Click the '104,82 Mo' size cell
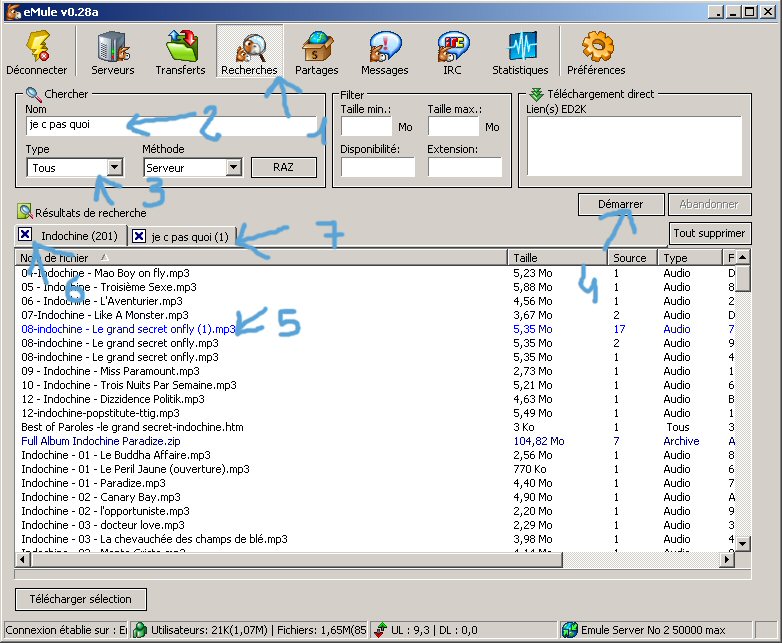Image resolution: width=782 pixels, height=643 pixels. tap(539, 441)
